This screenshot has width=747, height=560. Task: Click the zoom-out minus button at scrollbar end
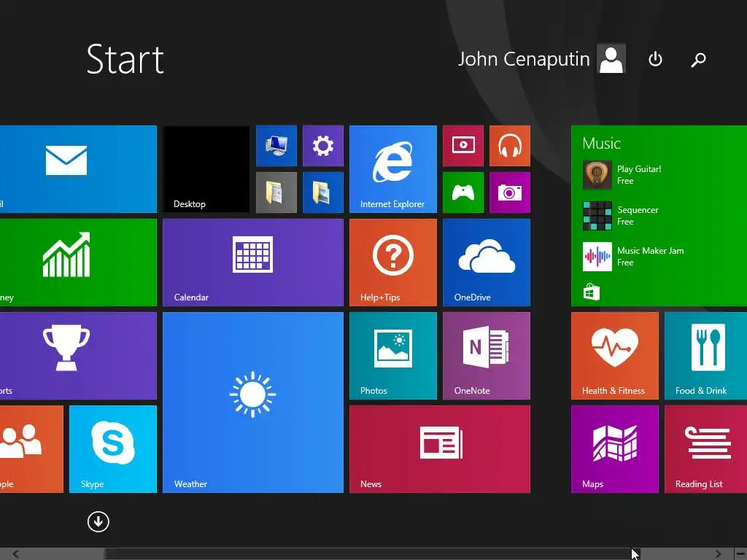point(740,554)
